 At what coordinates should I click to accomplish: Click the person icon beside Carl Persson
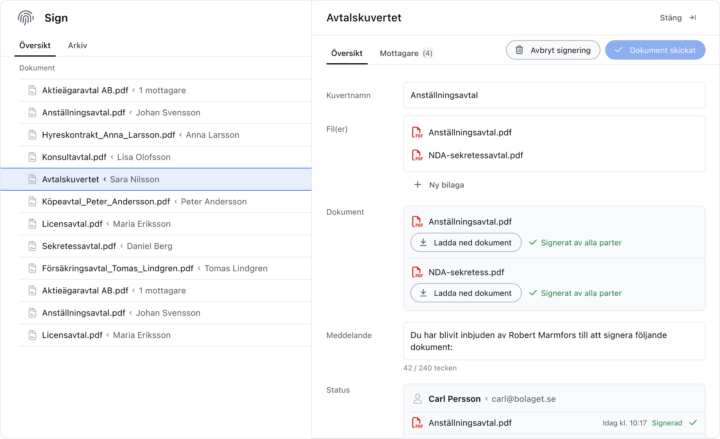pyautogui.click(x=417, y=399)
